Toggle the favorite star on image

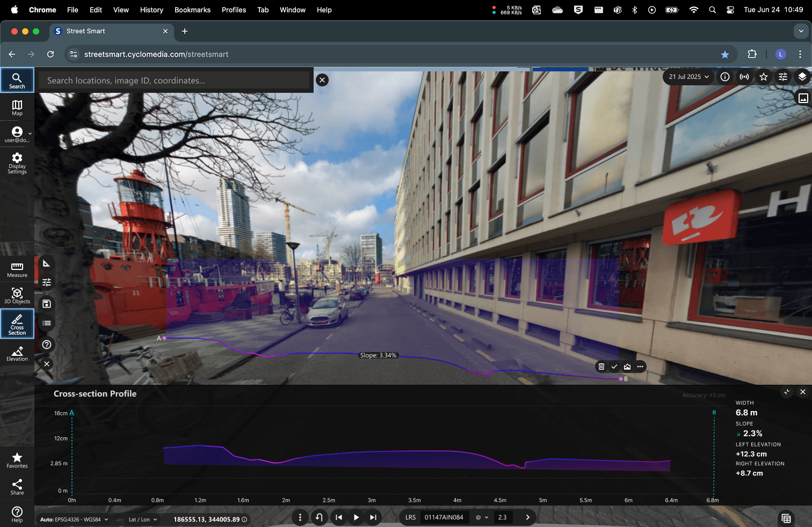point(763,77)
